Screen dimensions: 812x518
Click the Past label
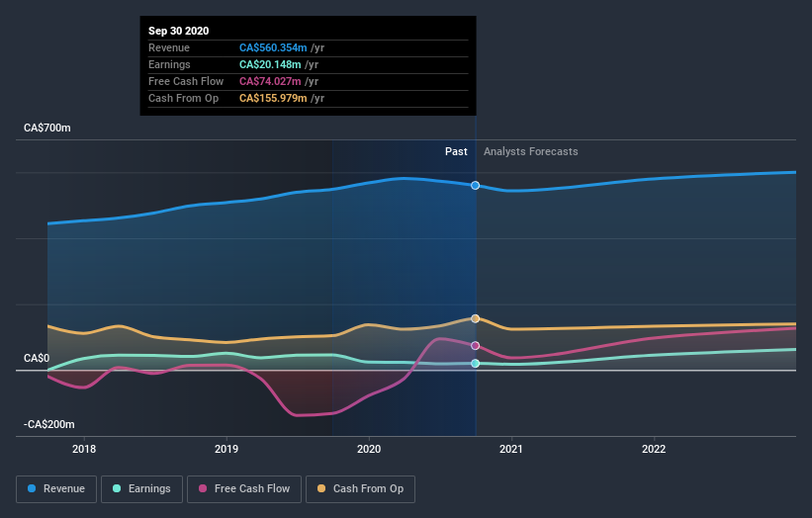456,151
